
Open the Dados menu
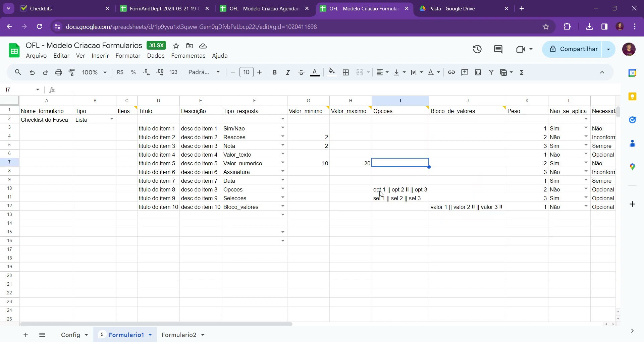(x=156, y=56)
